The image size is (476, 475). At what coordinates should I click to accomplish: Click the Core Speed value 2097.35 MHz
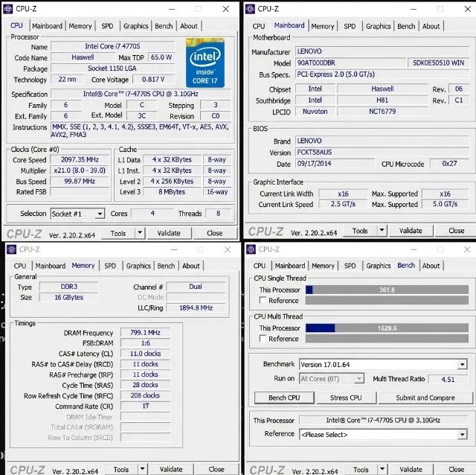[80, 159]
